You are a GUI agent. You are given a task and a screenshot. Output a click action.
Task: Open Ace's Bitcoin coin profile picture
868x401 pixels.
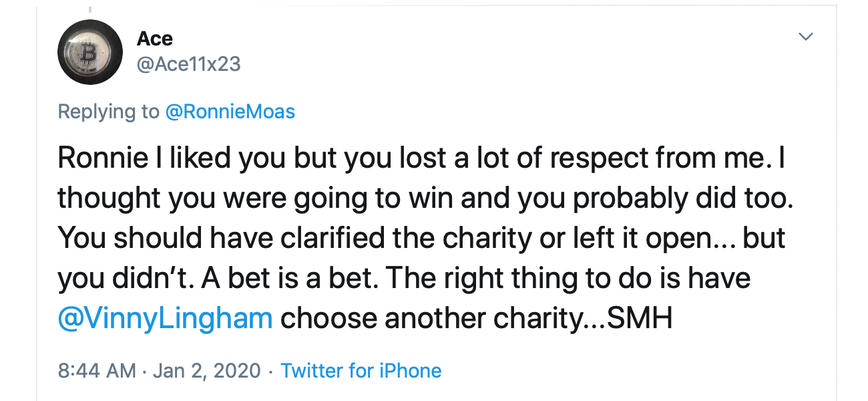(x=90, y=52)
